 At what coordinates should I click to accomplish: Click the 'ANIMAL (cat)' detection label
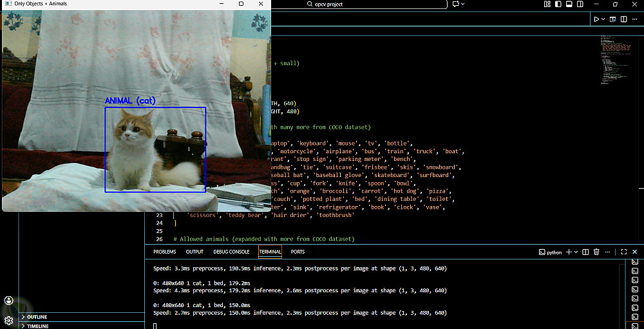pyautogui.click(x=130, y=100)
